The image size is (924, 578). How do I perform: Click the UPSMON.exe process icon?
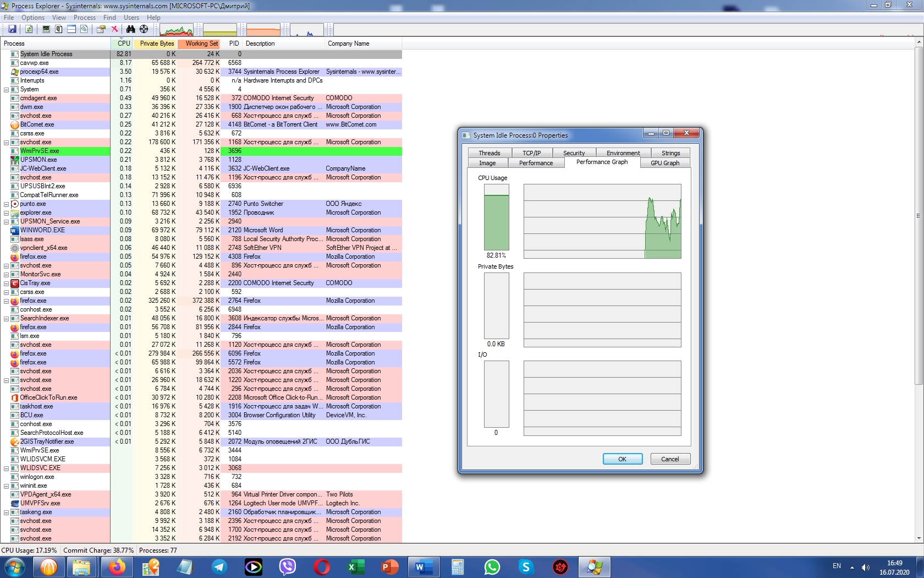[15, 160]
